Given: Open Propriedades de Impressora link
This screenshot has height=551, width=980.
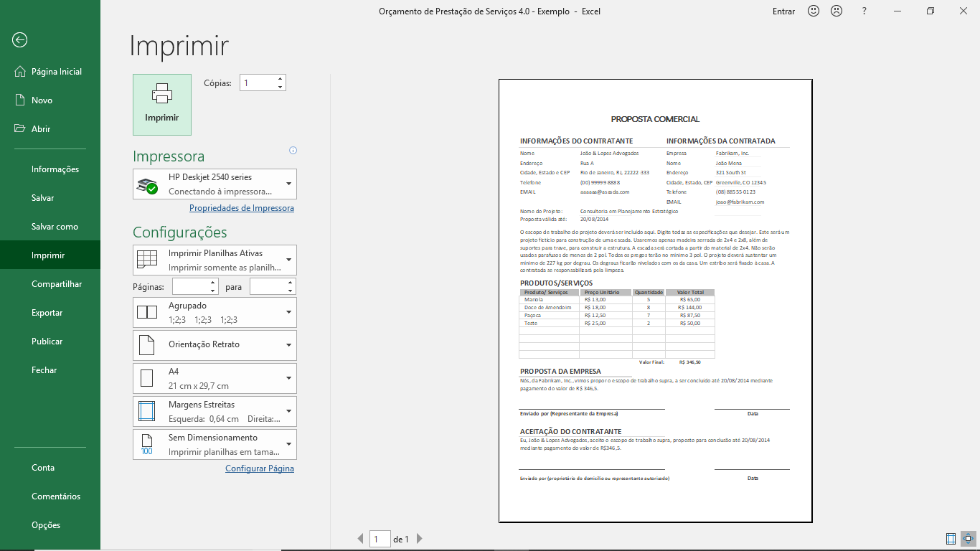Looking at the screenshot, I should pos(242,208).
